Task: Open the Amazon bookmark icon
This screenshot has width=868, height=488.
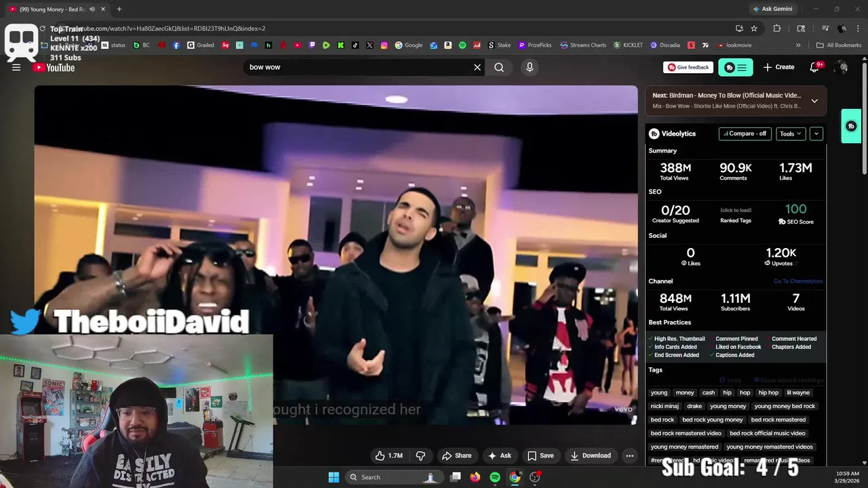Action: click(448, 45)
